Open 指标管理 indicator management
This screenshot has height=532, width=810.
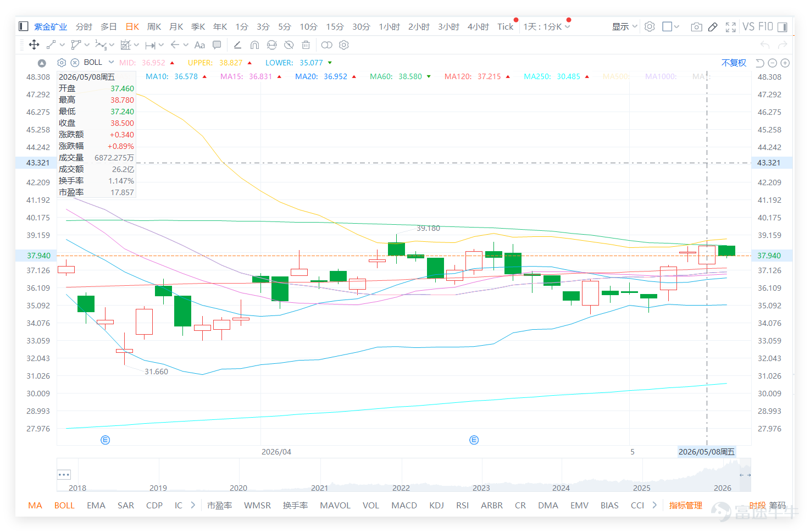click(685, 505)
